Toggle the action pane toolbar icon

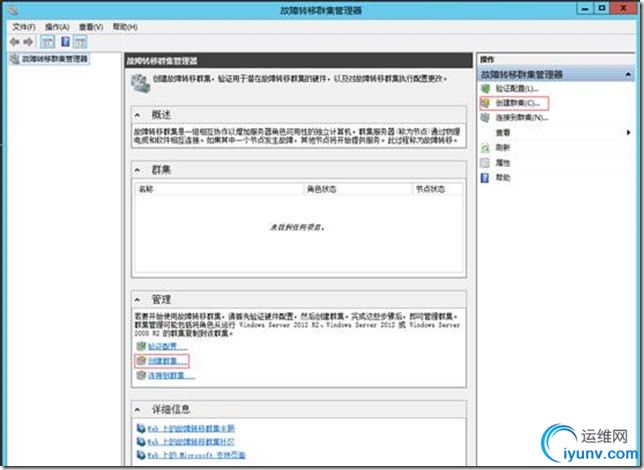[80, 42]
